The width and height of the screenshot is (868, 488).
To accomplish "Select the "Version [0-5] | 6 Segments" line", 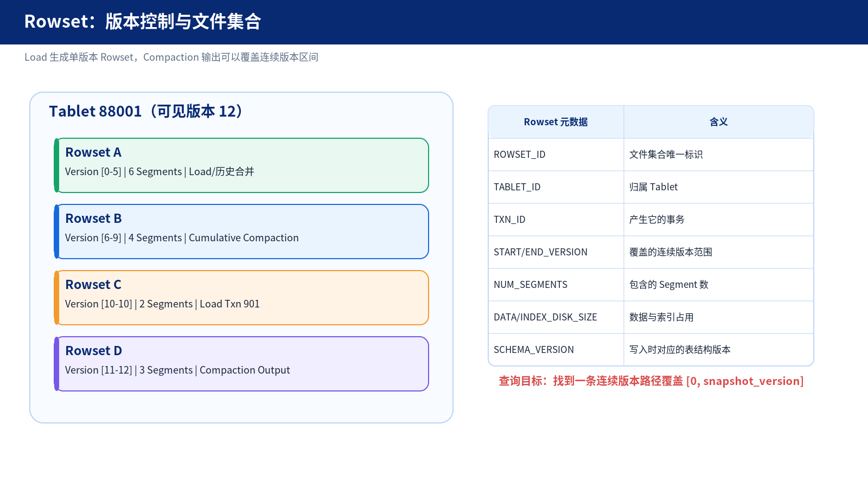I will pos(159,172).
